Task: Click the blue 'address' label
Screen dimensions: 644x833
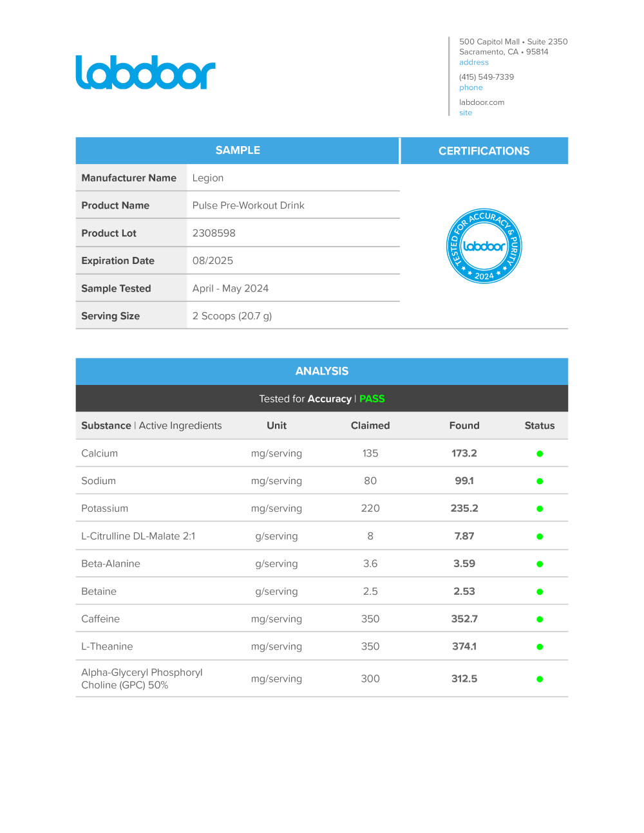Action: (474, 62)
